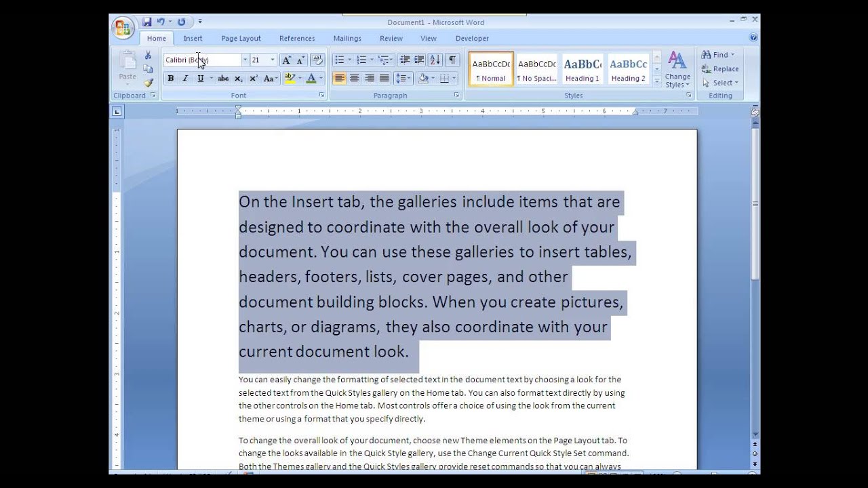Switch to the View tab
The height and width of the screenshot is (488, 868).
429,39
